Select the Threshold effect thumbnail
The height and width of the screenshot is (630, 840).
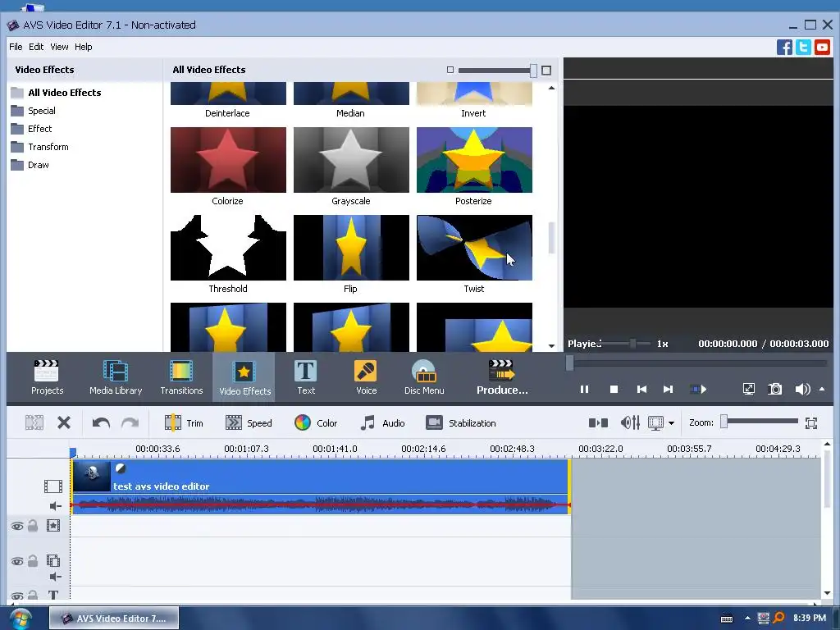point(228,248)
